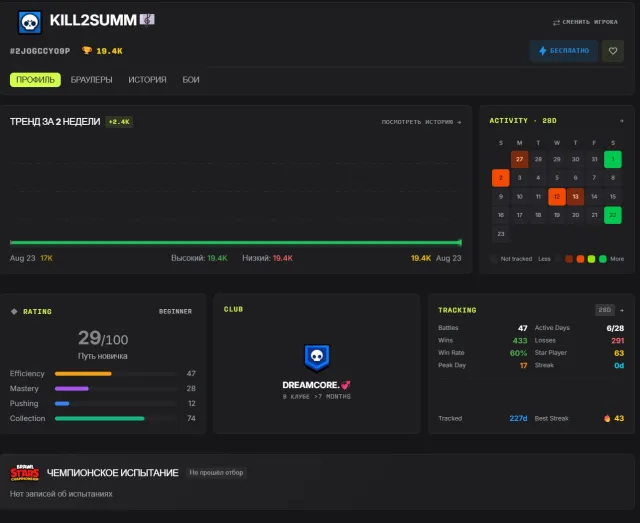Click the Mastery progress bar

(116, 388)
